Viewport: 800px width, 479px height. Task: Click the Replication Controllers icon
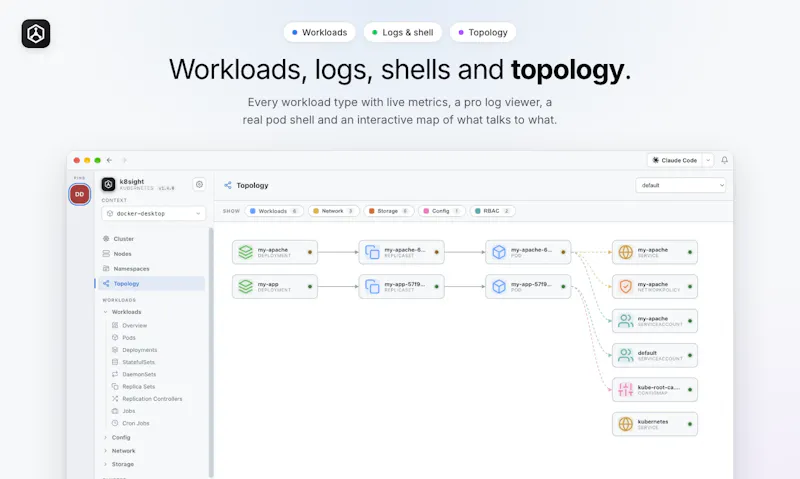pos(115,398)
